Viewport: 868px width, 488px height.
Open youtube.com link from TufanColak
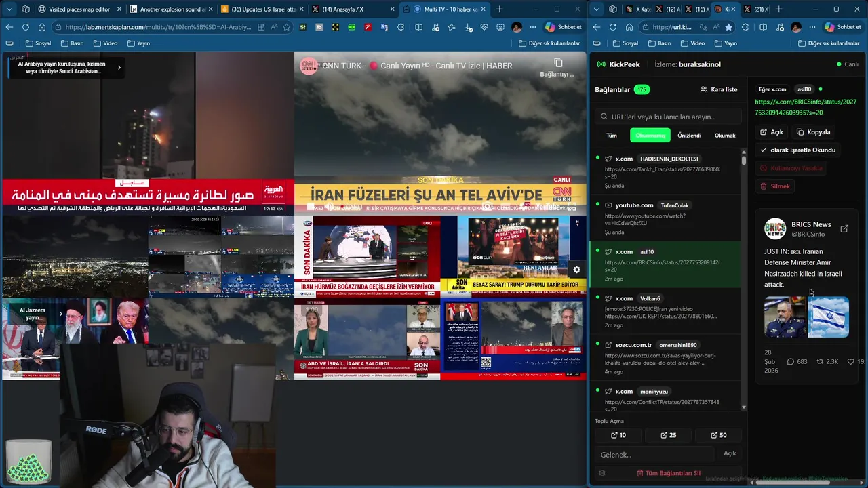tap(665, 219)
